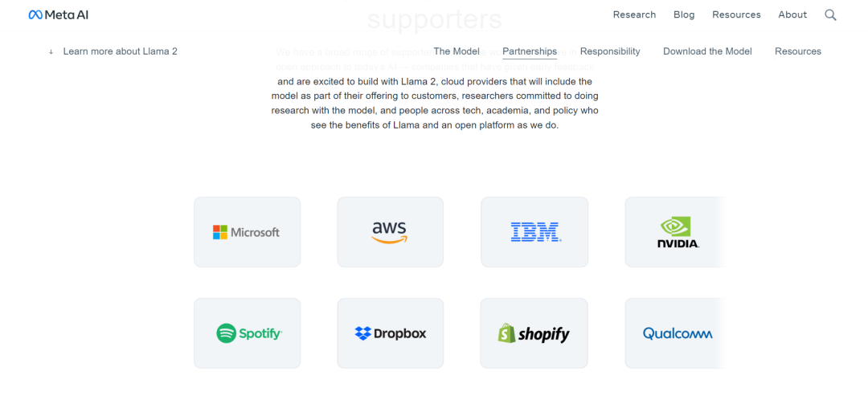Go to the Blog page
Viewport: 868px width, 404px height.
[x=684, y=15]
